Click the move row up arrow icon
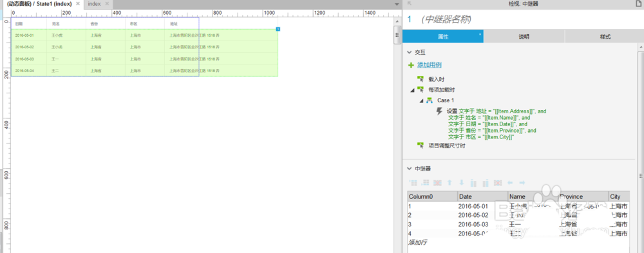Image resolution: width=644 pixels, height=253 pixels. 450,182
